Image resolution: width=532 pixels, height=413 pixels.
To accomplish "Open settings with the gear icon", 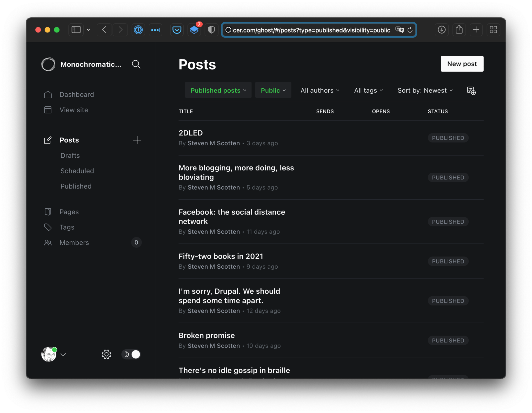I will (x=106, y=354).
